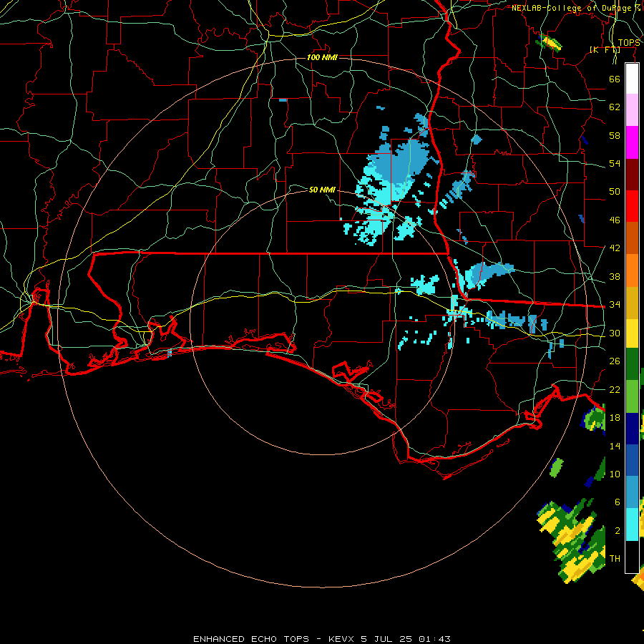Select the cyan legend band

coord(632,525)
